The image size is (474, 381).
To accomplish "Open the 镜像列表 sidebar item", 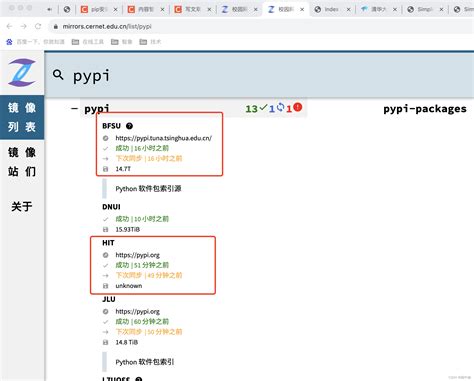I will tap(22, 117).
